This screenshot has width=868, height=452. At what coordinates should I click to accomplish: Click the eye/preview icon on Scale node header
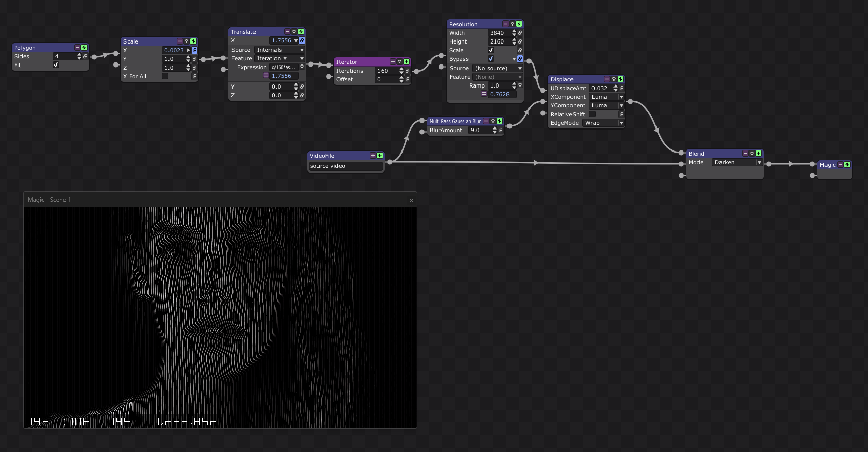coord(186,41)
